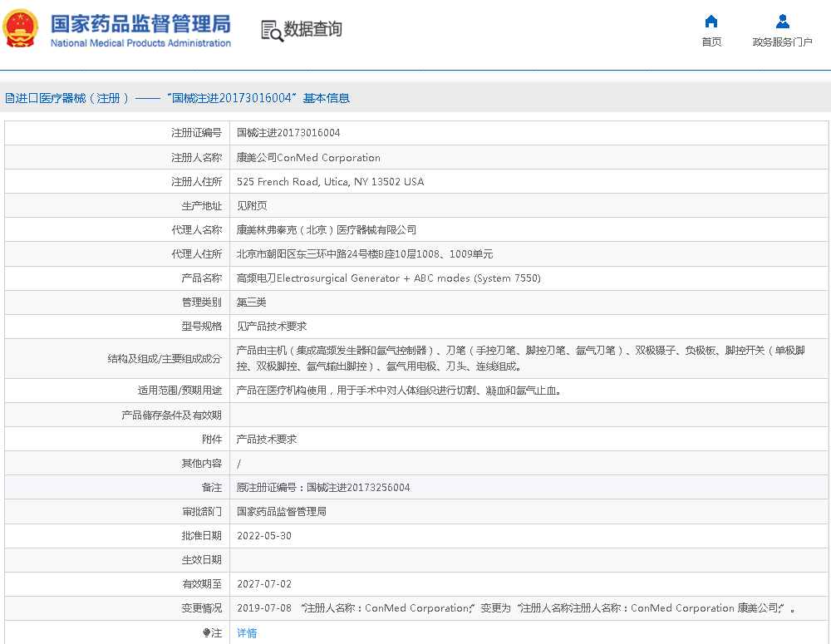Click the 数据查询 heading text
831x644 pixels.
(313, 30)
